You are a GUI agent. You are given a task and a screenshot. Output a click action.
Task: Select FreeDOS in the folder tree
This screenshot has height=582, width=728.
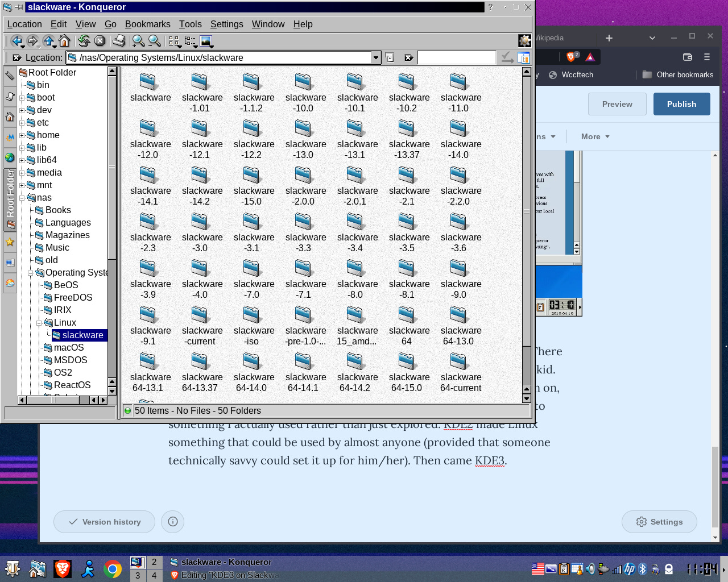coord(68,298)
